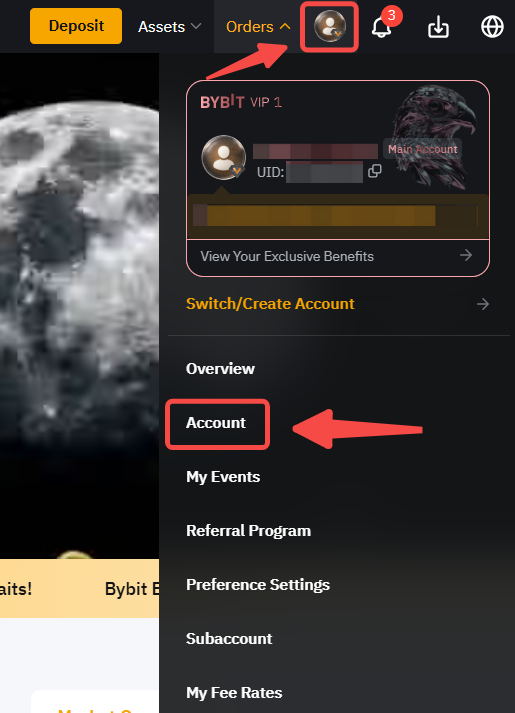Click the Deposit button
The height and width of the screenshot is (713, 515).
click(x=76, y=26)
